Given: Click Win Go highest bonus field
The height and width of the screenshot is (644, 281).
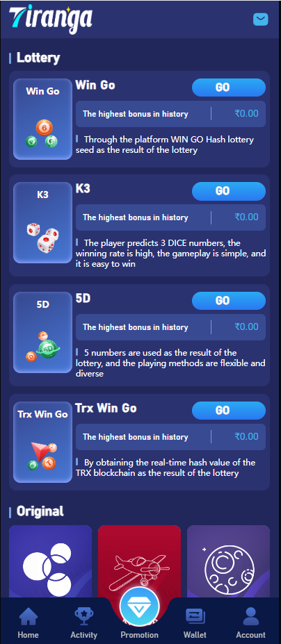Looking at the screenshot, I should pyautogui.click(x=170, y=114).
